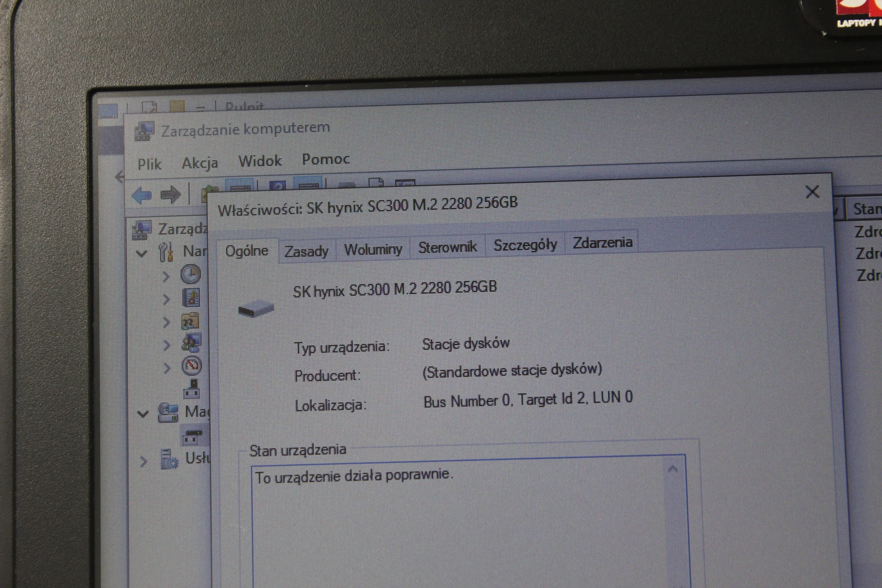Click the Computer Management title bar icon
Image resolution: width=882 pixels, height=588 pixels.
tap(144, 131)
